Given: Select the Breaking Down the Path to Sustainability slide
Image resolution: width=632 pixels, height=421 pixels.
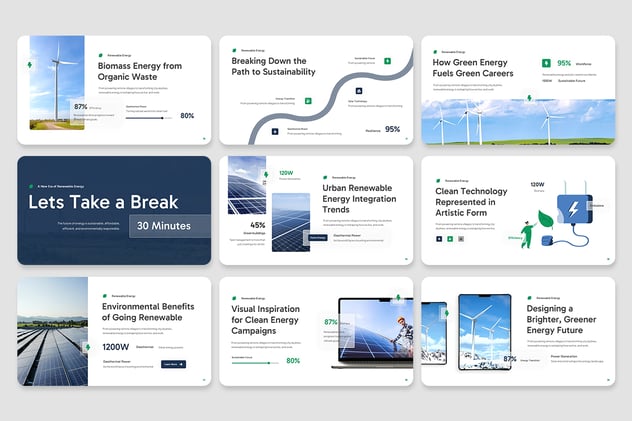Looking at the screenshot, I should pos(316,90).
